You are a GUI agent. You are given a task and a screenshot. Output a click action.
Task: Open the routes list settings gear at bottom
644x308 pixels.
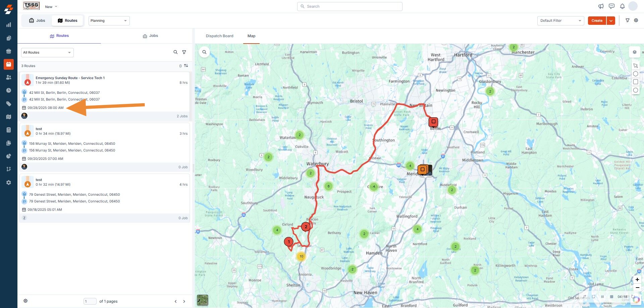[25, 301]
